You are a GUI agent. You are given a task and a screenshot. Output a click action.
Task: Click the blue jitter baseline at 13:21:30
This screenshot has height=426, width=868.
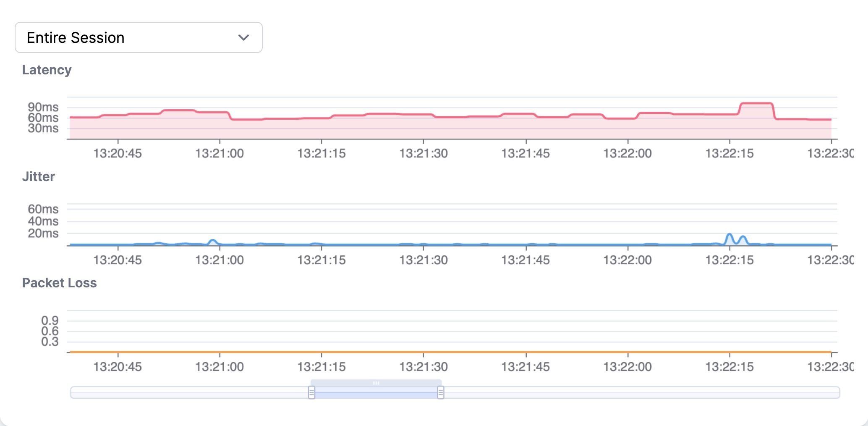[x=424, y=244]
